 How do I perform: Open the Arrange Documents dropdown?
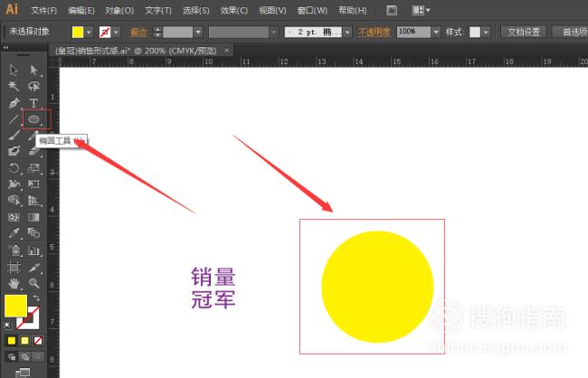pyautogui.click(x=421, y=10)
